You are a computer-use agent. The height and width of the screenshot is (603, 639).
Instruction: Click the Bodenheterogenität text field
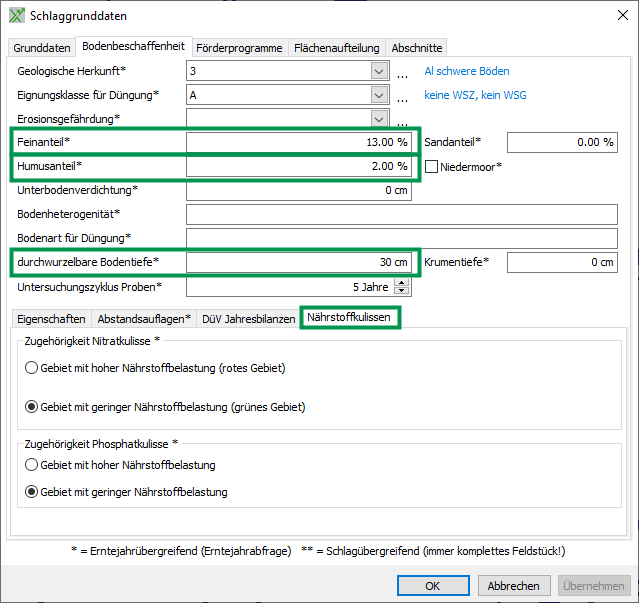pos(401,214)
